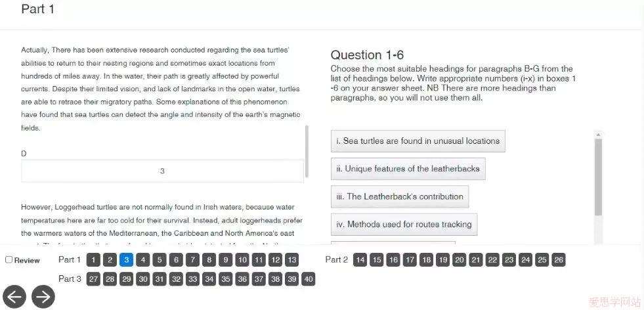Click the paragraph D answer box

pyautogui.click(x=162, y=171)
